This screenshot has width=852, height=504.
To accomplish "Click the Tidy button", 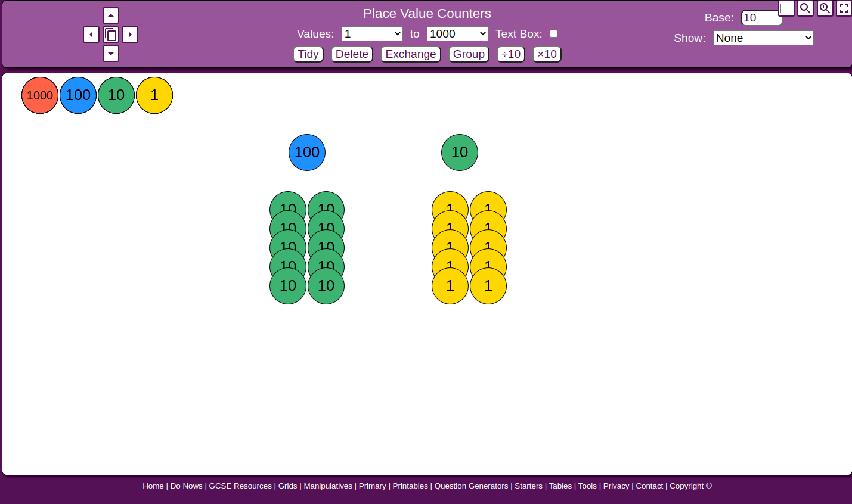I will pyautogui.click(x=308, y=54).
